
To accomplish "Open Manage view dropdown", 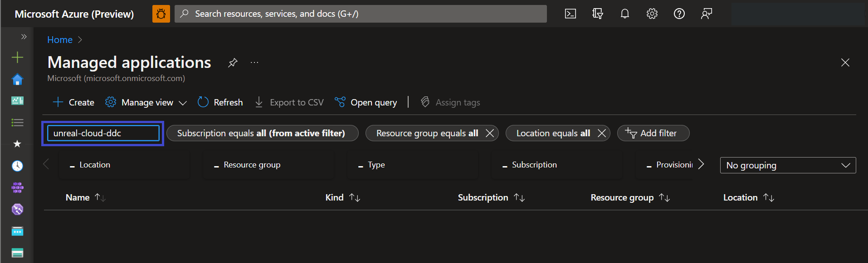I will (146, 102).
